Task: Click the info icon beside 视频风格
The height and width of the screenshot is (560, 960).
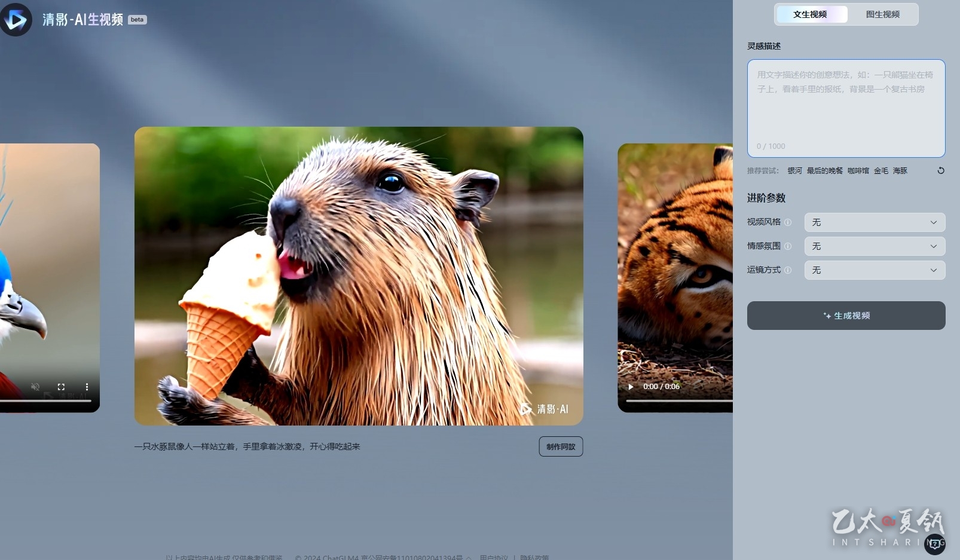Action: tap(788, 222)
